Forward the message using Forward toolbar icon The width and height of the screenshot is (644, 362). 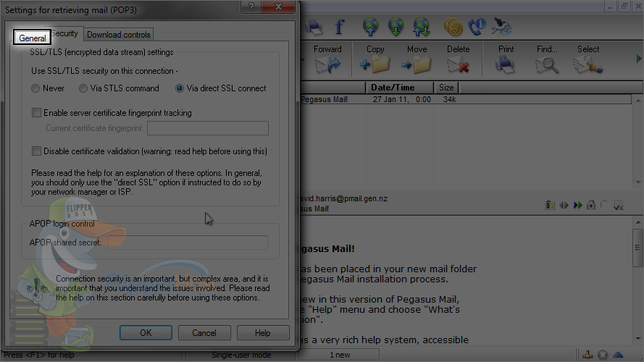(x=327, y=65)
